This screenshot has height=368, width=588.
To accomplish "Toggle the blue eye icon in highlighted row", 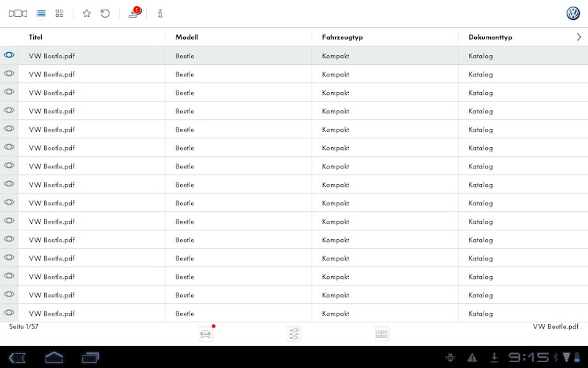I will click(x=9, y=55).
